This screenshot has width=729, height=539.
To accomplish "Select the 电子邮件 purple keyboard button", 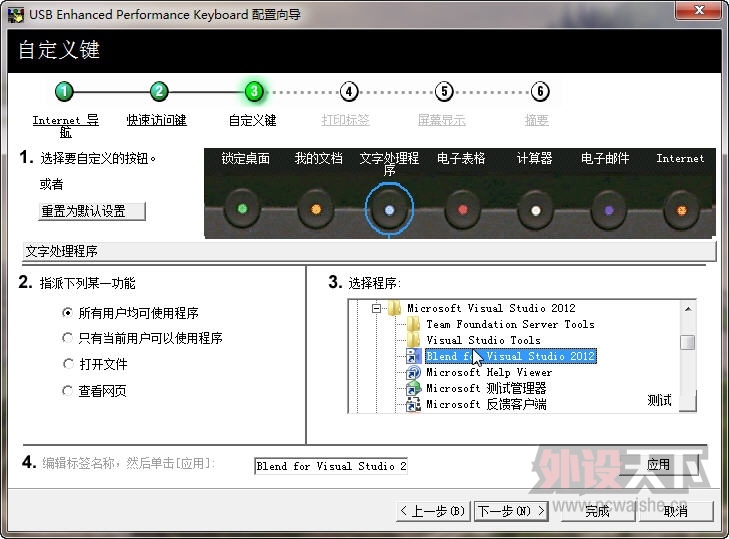I will [x=609, y=211].
